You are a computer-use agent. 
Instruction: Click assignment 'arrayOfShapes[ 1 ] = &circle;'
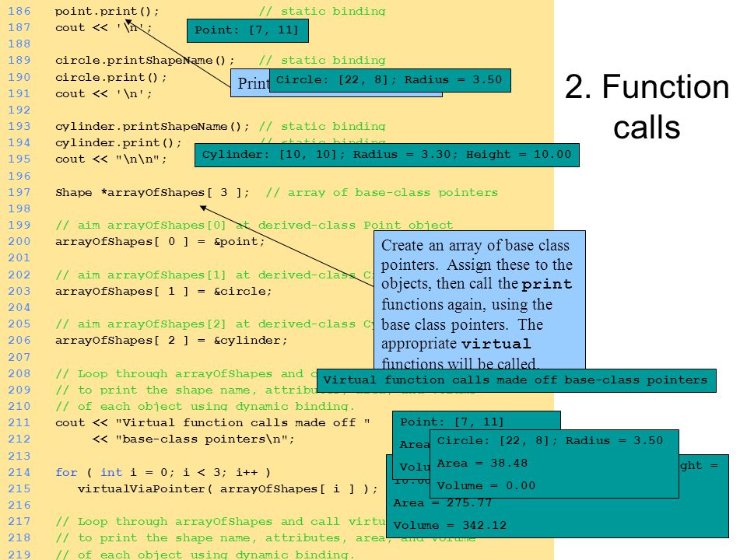click(x=163, y=291)
